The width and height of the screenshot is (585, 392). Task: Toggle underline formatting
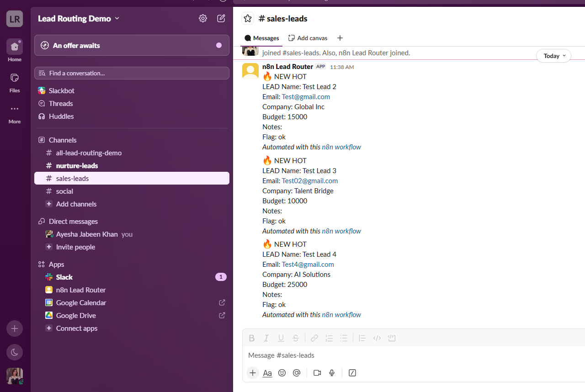[x=281, y=338]
